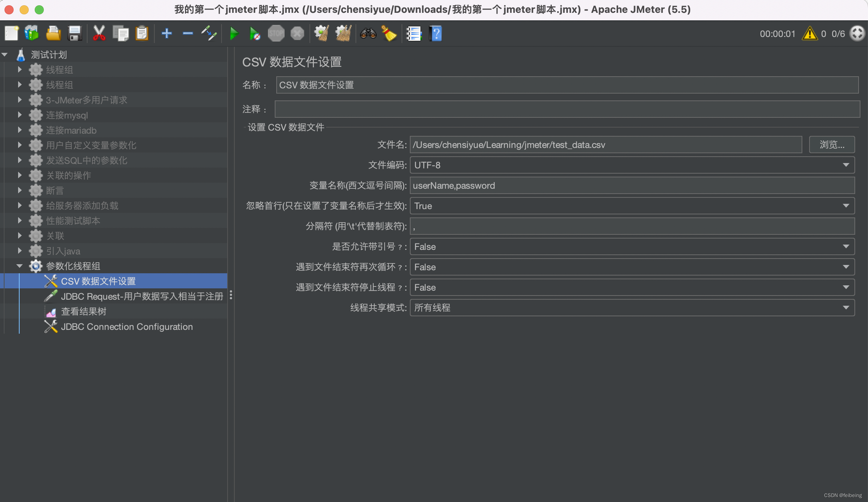Screen dimensions: 868x502
Task: Click the 变量名称 userName,password field
Action: click(632, 185)
